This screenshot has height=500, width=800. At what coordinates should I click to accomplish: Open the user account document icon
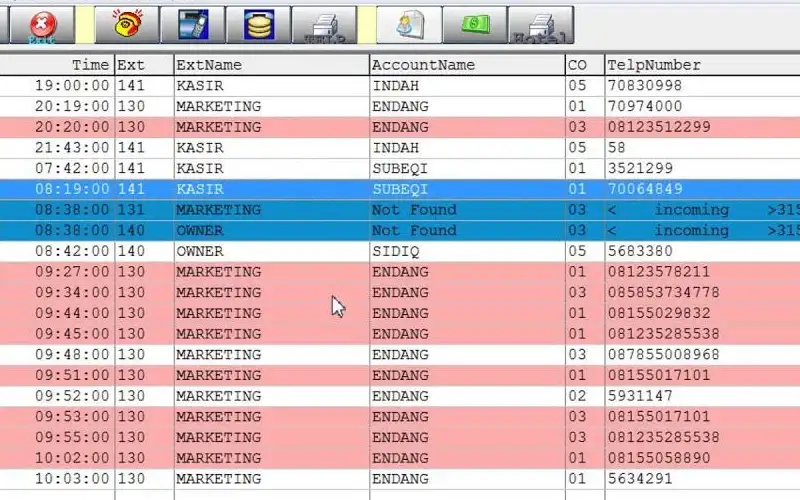pos(408,24)
